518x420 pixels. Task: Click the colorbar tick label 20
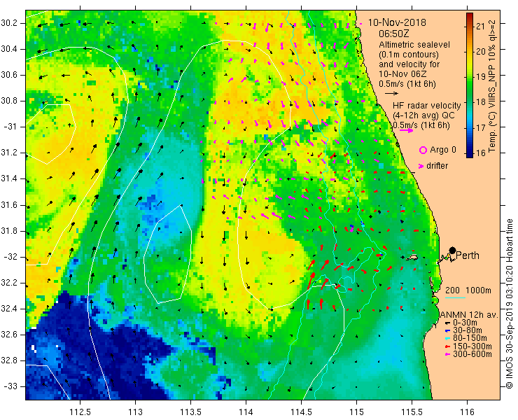[481, 52]
